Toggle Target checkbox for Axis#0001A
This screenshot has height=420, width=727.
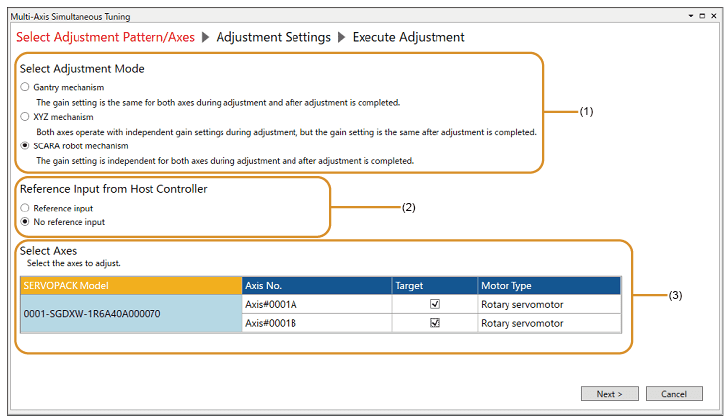(x=433, y=304)
